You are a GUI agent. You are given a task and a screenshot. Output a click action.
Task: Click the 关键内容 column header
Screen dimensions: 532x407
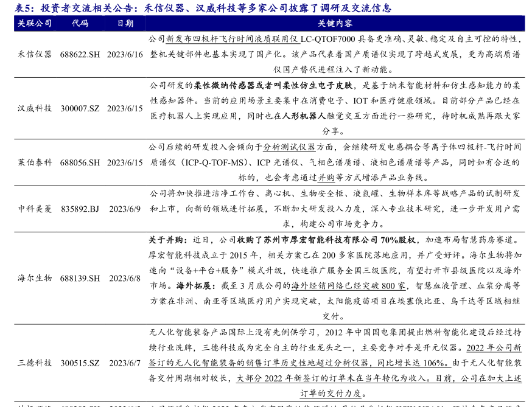(335, 23)
